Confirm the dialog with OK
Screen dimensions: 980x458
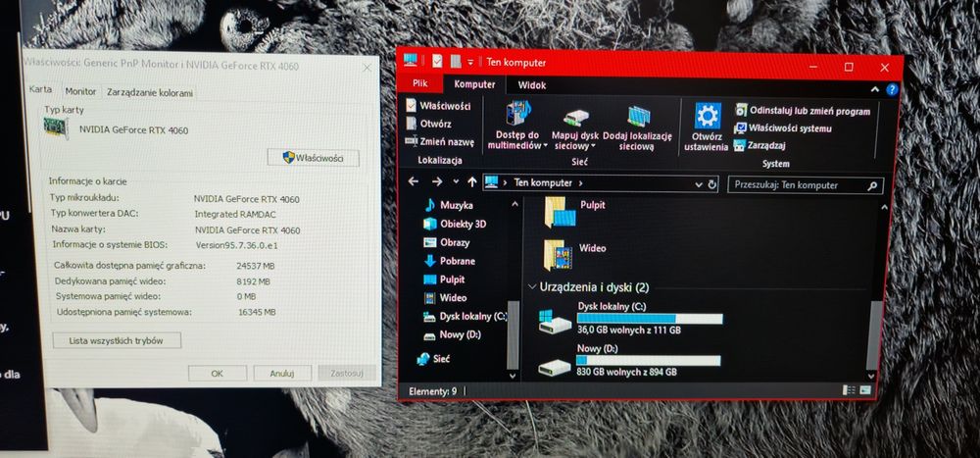pyautogui.click(x=217, y=374)
